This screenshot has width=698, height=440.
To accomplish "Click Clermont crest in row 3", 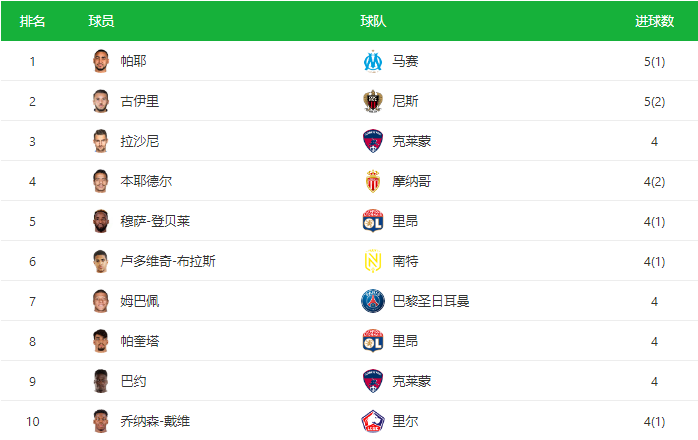I will (x=373, y=141).
